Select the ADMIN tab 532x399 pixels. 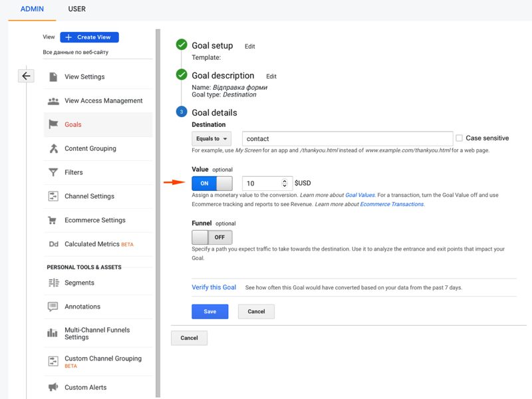coord(32,9)
